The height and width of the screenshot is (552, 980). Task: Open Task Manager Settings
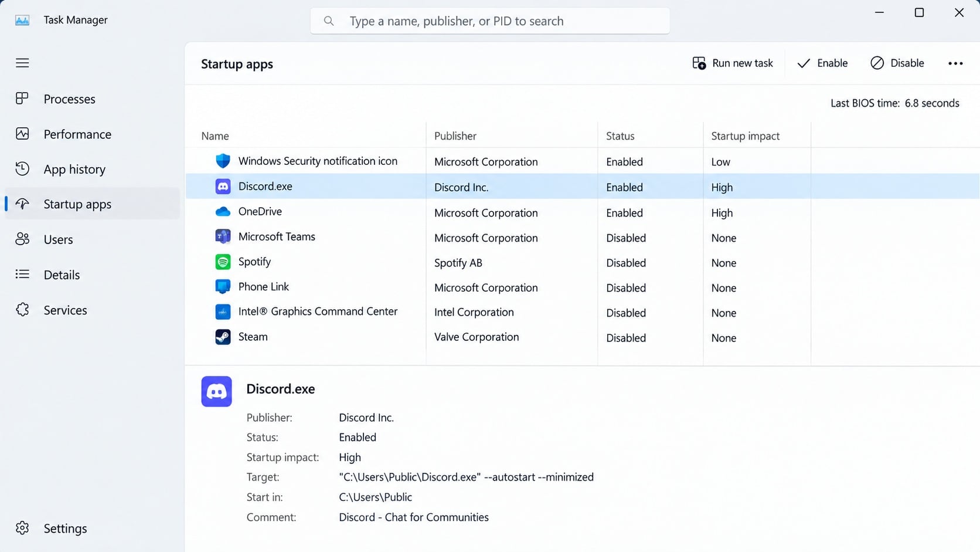pyautogui.click(x=92, y=528)
